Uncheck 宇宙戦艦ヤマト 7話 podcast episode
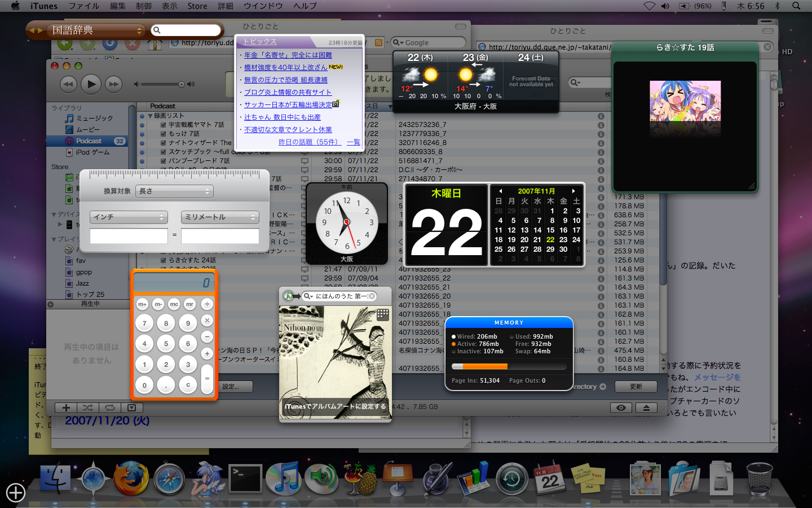 (x=163, y=125)
